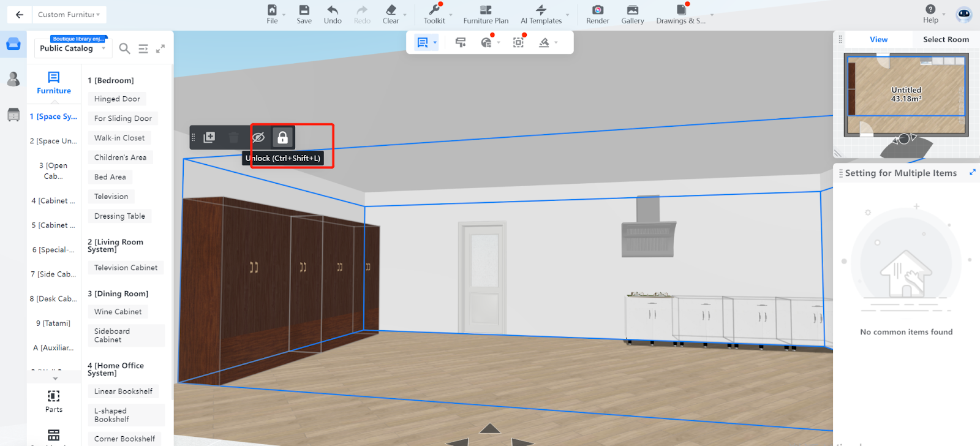Open the Public Catalog dropdown
The height and width of the screenshot is (446, 980).
73,48
